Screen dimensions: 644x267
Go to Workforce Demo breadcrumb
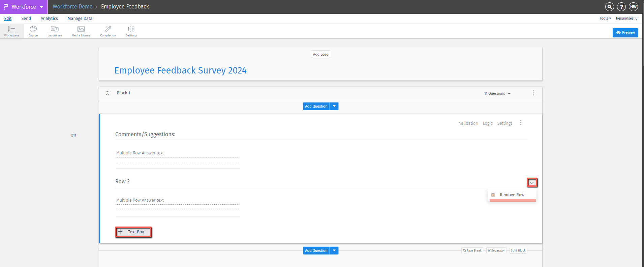coord(72,7)
